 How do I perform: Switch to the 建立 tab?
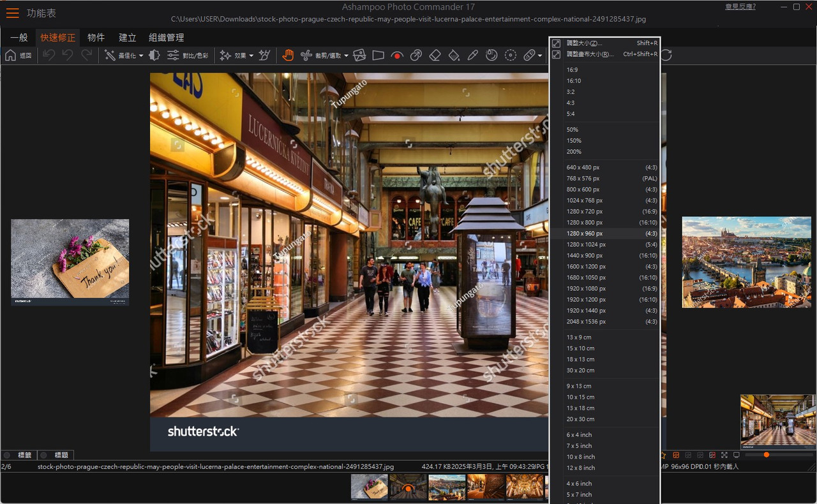pos(128,38)
